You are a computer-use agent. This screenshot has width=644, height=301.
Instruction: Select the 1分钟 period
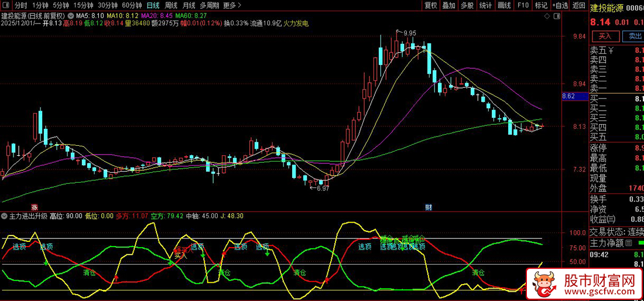click(40, 6)
